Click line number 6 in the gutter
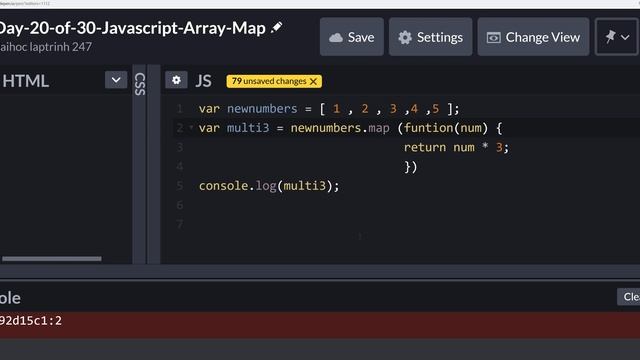Image resolution: width=640 pixels, height=360 pixels. pos(180,205)
